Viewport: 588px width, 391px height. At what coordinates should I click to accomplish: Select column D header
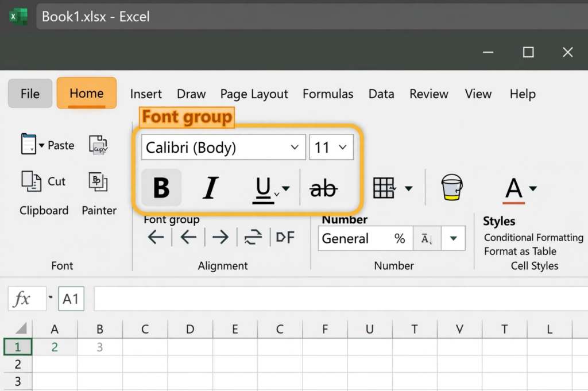190,329
